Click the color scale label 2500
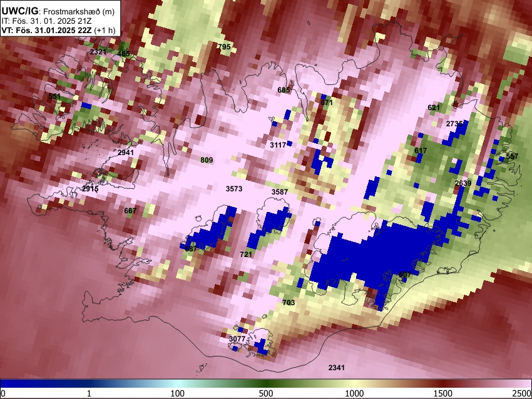This screenshot has width=532, height=399. coord(522,393)
